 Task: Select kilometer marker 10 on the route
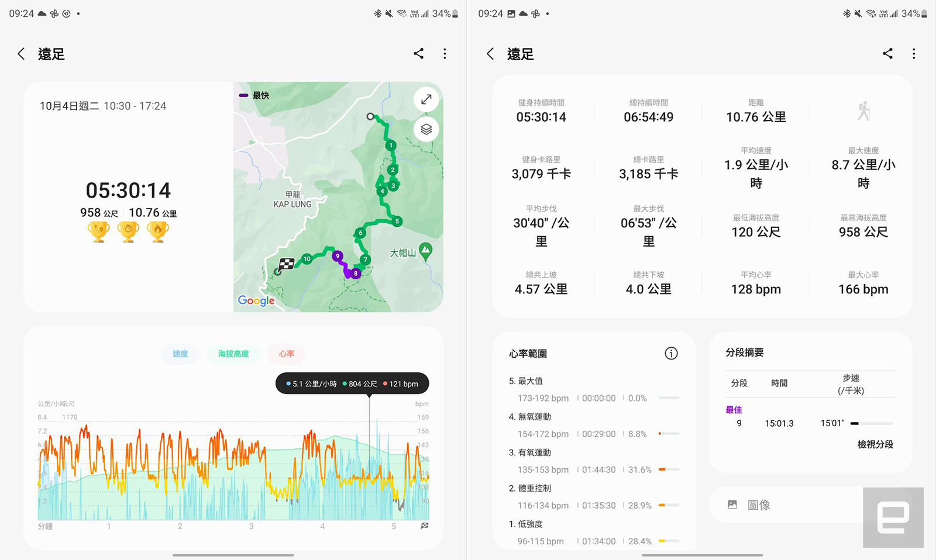point(307,258)
